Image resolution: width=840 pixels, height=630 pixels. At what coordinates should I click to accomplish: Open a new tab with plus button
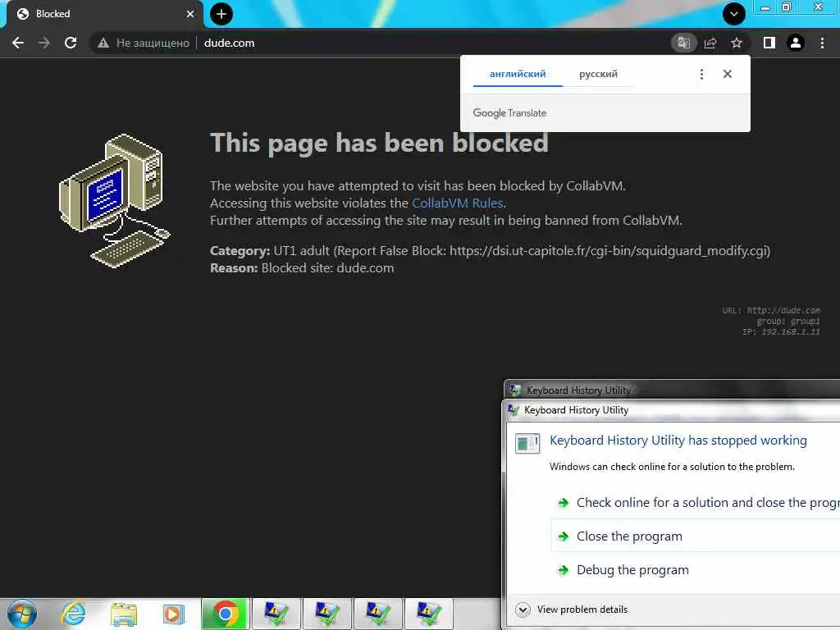pyautogui.click(x=221, y=14)
